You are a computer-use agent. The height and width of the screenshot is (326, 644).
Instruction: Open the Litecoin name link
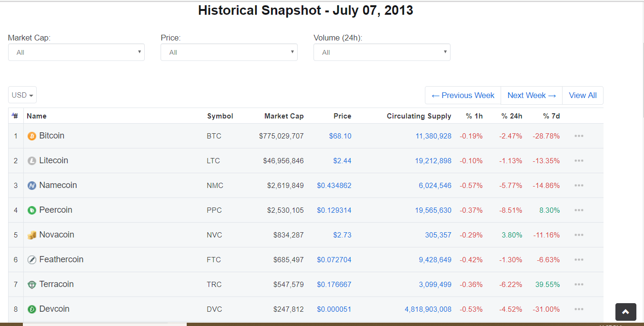tap(54, 160)
